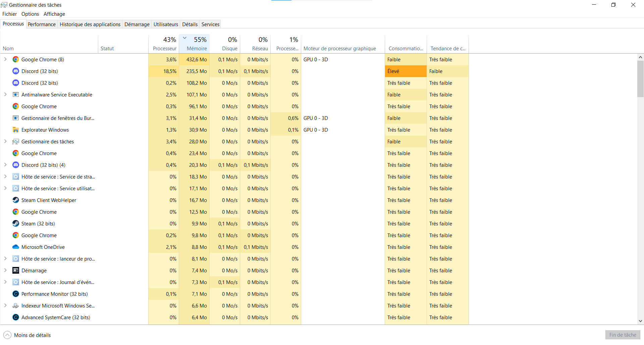Click the Task Manager title bar icon

4,5
